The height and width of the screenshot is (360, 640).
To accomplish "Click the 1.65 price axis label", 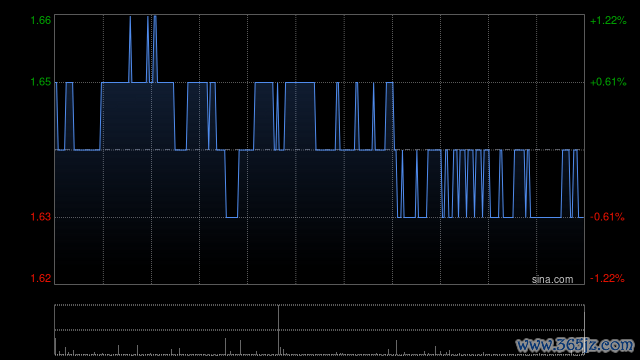I will click(41, 82).
